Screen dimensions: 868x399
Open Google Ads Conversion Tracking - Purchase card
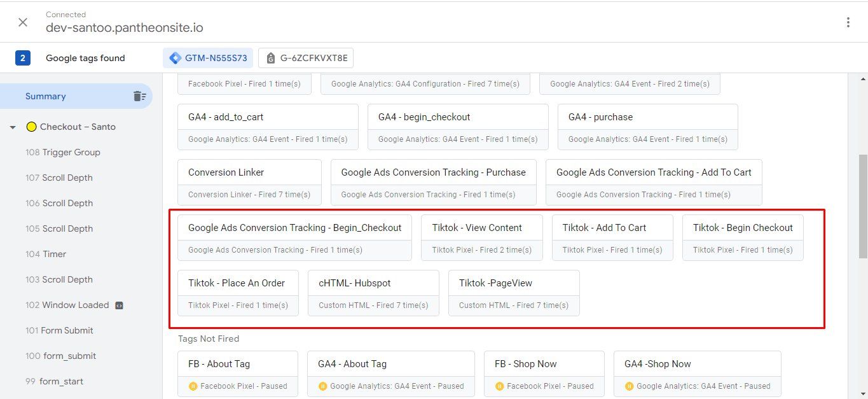(433, 182)
